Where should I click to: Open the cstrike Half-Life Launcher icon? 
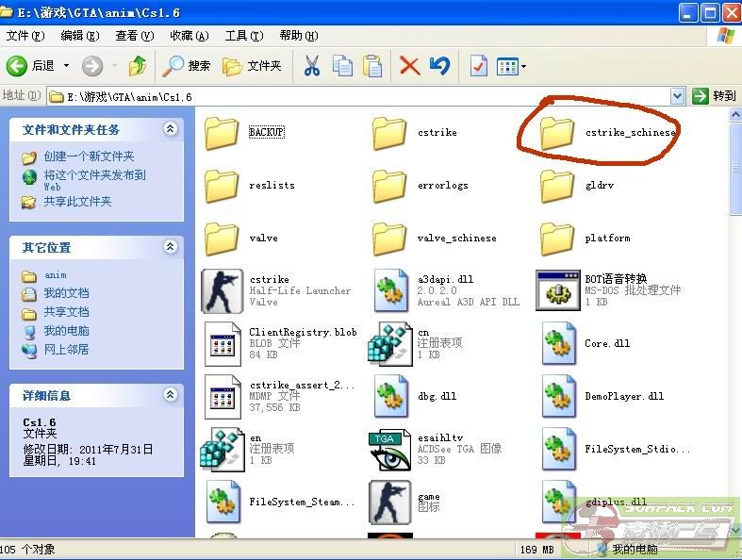point(223,290)
